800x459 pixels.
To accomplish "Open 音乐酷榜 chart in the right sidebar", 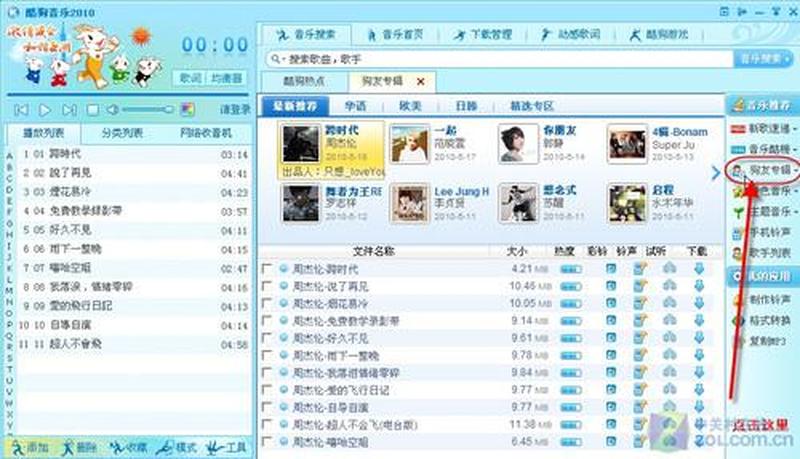I will pos(763,149).
